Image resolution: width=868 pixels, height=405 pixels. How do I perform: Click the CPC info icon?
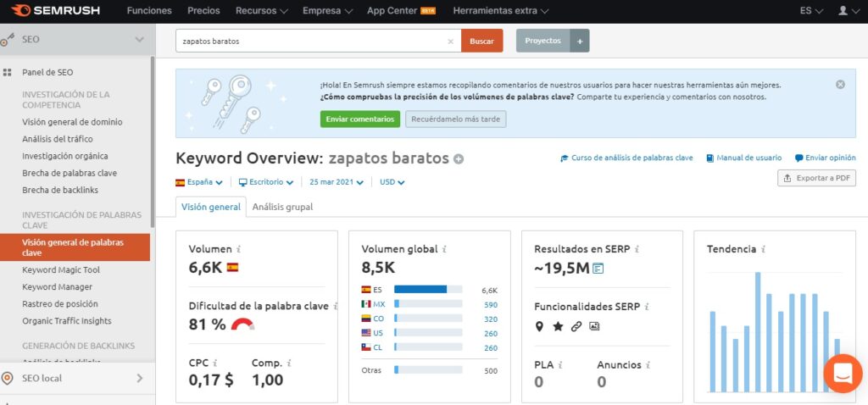(x=214, y=363)
